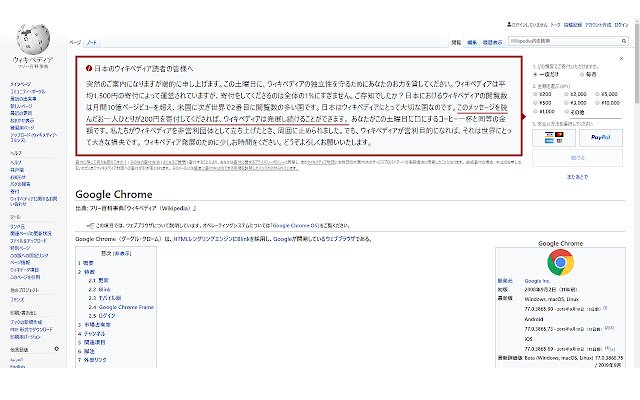Screen dimensions: 640x400
Task: Select the ¥3,000 amount option
Action: (566, 103)
